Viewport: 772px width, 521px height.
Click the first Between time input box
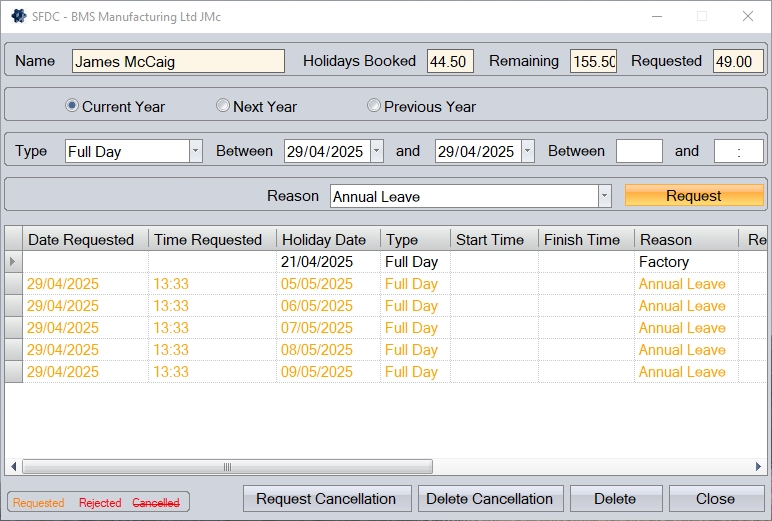coord(639,152)
